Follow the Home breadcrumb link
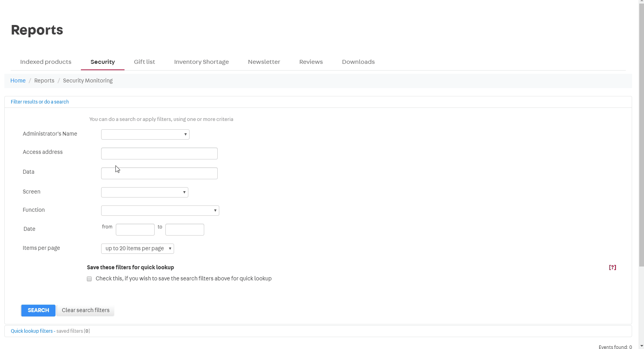 pyautogui.click(x=18, y=81)
